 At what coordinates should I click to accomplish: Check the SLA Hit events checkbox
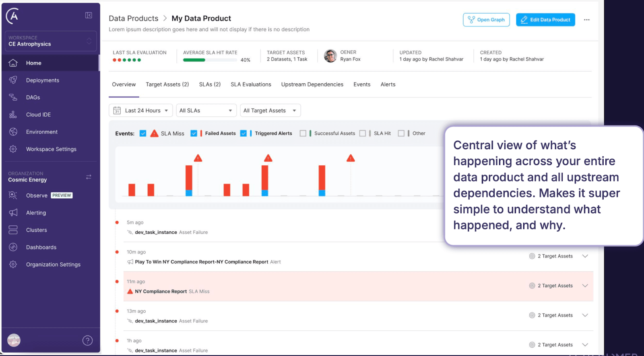pos(363,134)
